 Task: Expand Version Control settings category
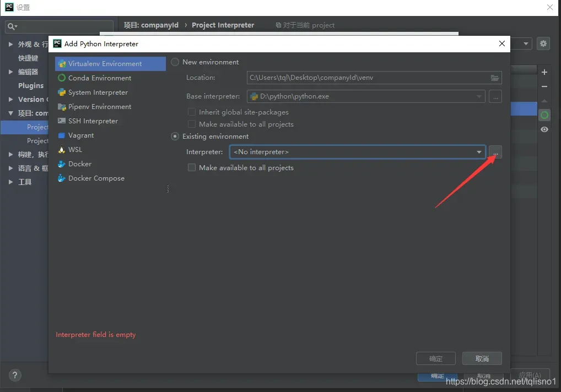coord(10,99)
